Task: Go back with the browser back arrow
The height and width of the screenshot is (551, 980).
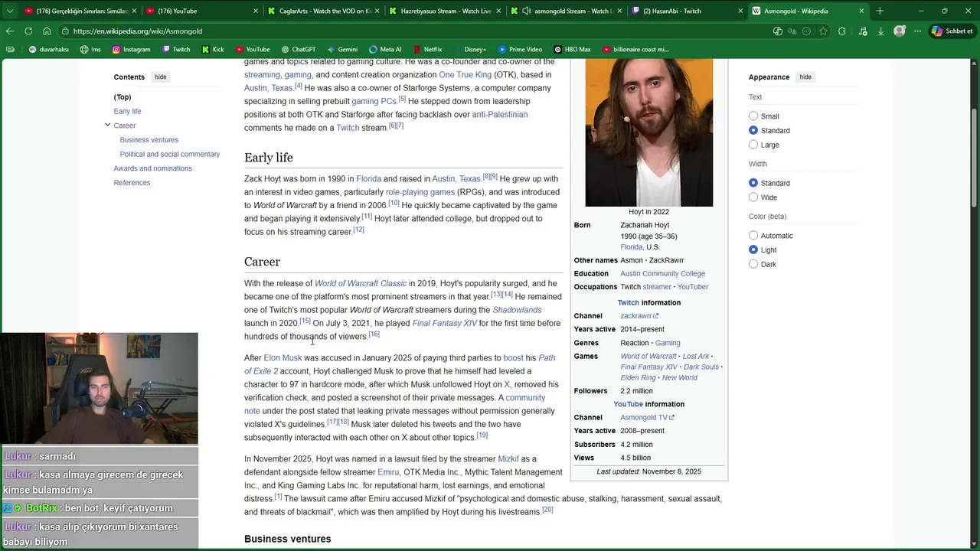Action: (x=10, y=31)
